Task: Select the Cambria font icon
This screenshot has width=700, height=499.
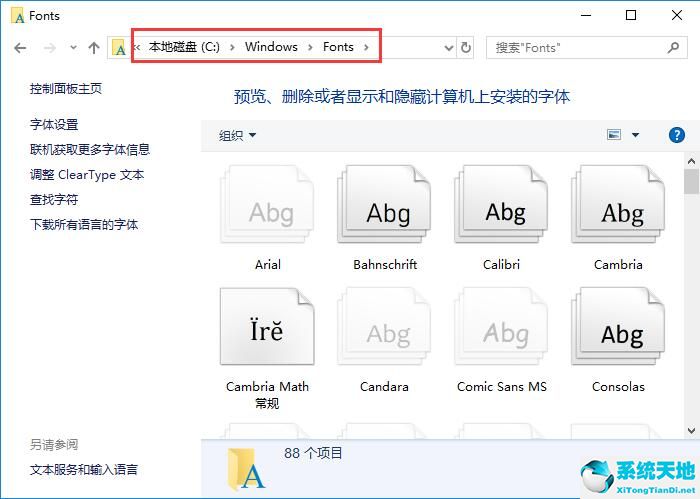Action: coord(618,204)
